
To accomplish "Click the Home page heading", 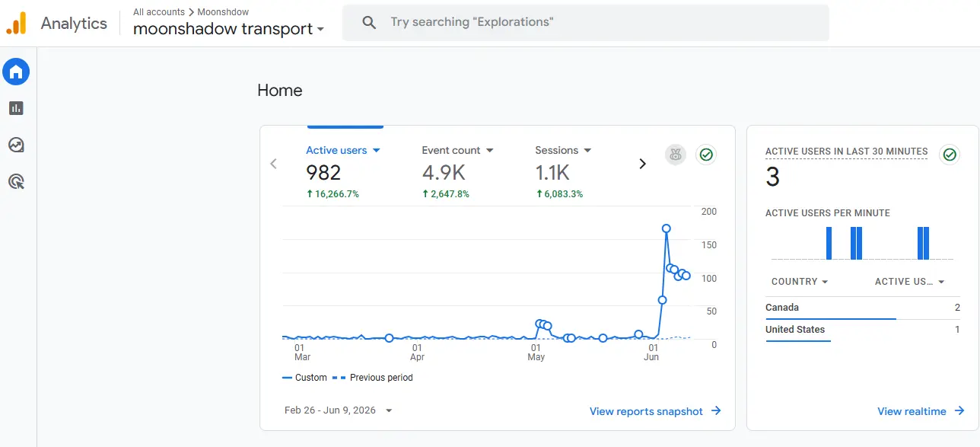I will point(280,91).
